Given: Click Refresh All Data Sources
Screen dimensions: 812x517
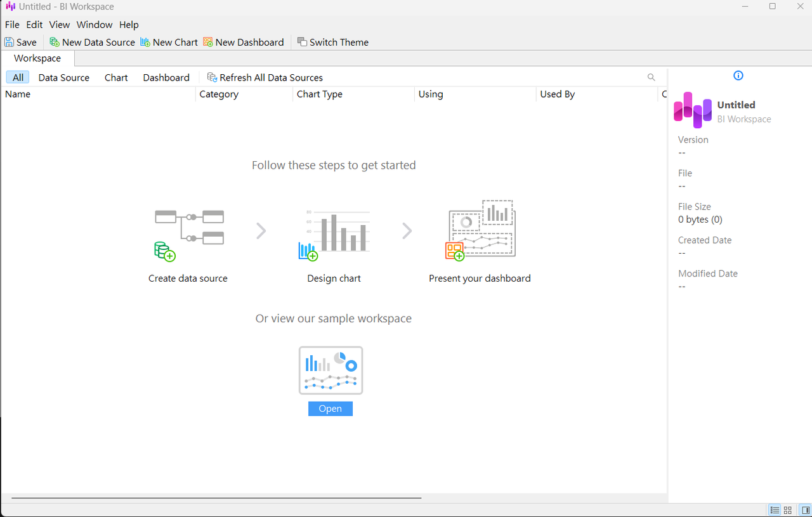Looking at the screenshot, I should 265,77.
